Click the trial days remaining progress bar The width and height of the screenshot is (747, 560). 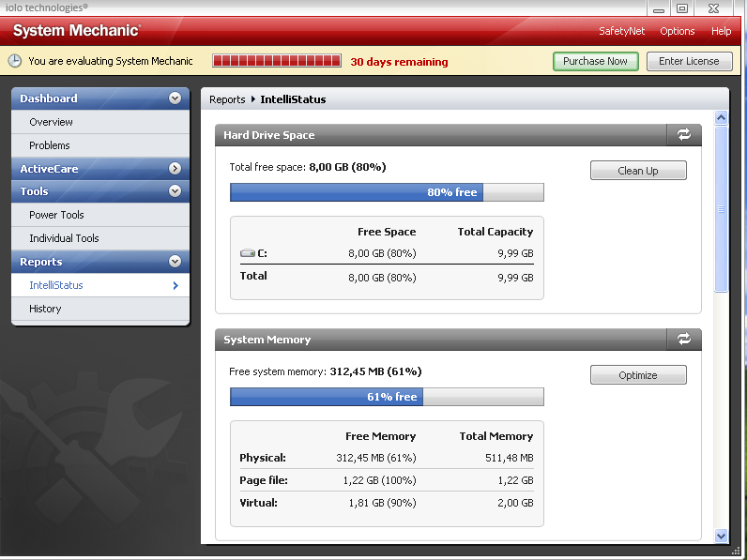[277, 61]
